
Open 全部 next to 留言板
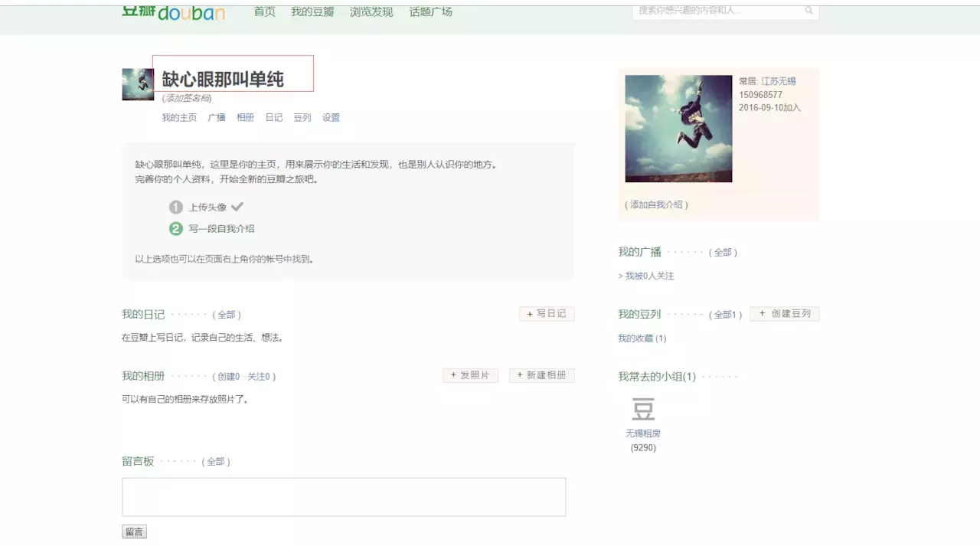[216, 462]
